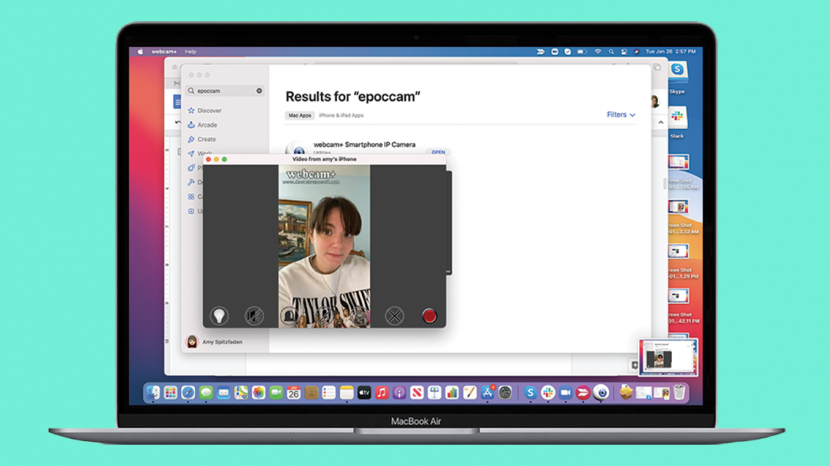830x466 pixels.
Task: Open Keynote from the Dock
Action: click(435, 392)
